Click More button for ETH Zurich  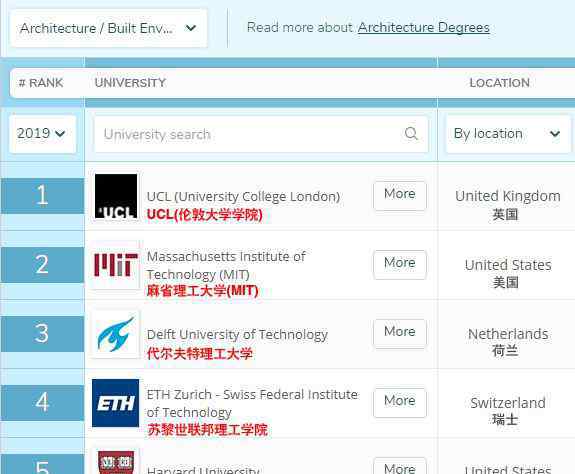pyautogui.click(x=400, y=402)
